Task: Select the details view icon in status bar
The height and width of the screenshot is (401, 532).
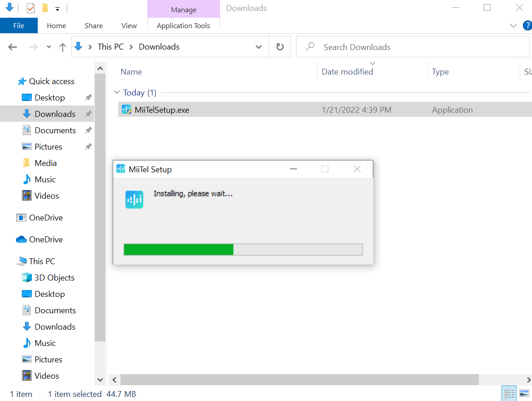Action: tap(509, 394)
